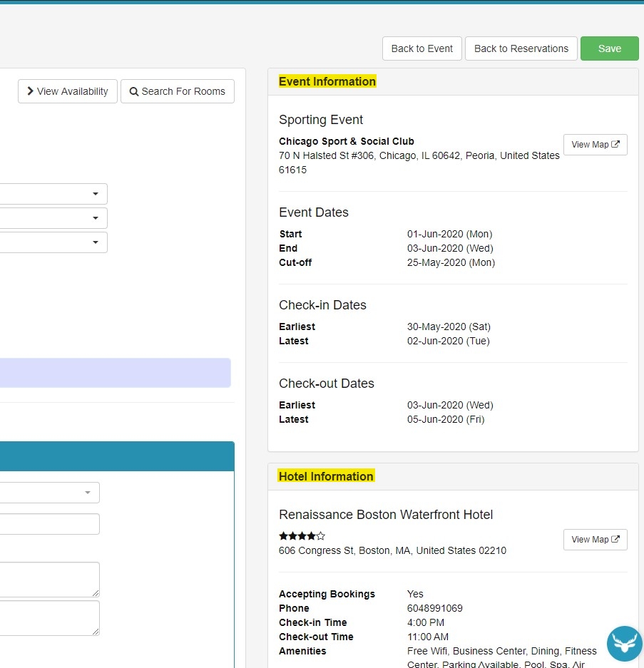Image resolution: width=644 pixels, height=668 pixels.
Task: Click the single-line text field below the panel dropdown
Action: click(x=49, y=524)
